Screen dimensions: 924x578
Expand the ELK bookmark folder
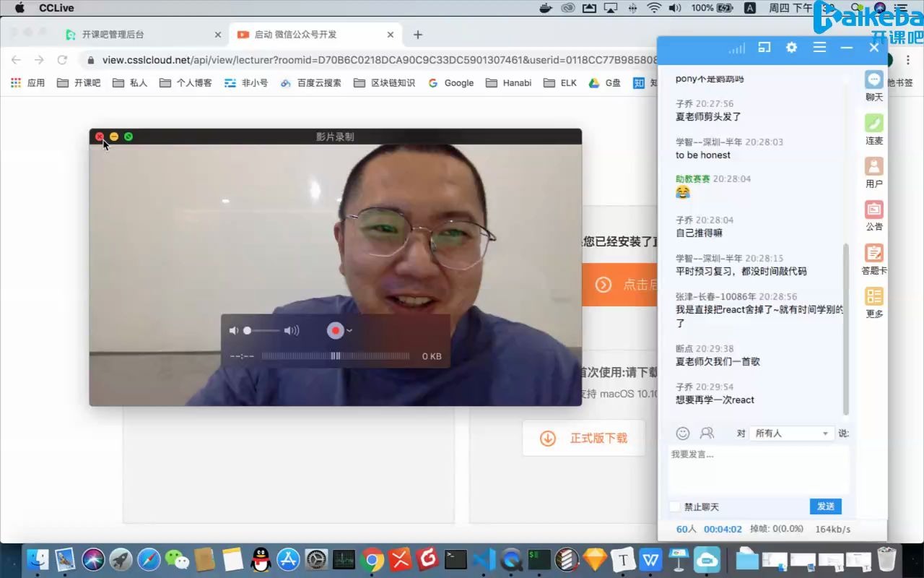(x=560, y=83)
